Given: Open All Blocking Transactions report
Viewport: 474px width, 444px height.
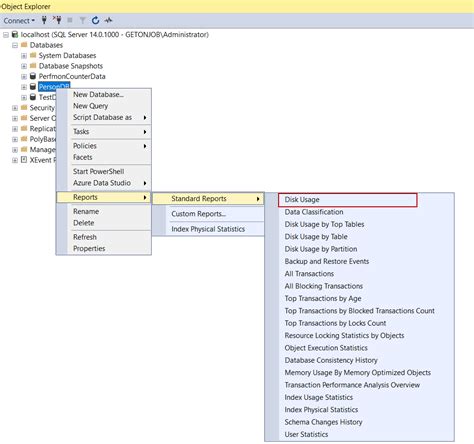Looking at the screenshot, I should [324, 286].
